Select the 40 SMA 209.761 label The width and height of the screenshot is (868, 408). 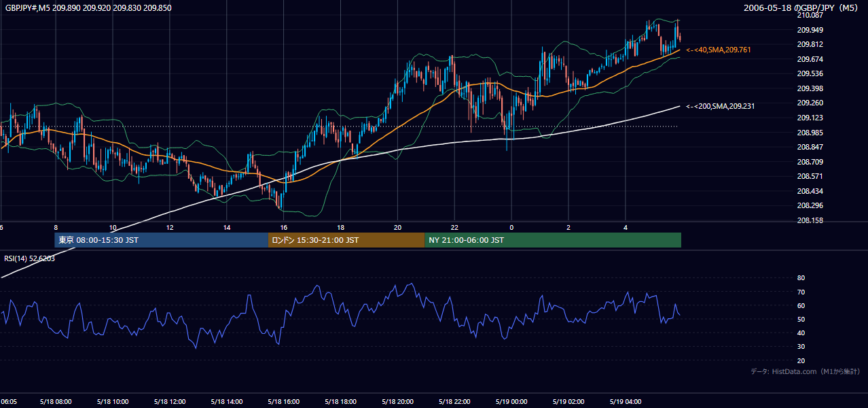click(x=719, y=50)
